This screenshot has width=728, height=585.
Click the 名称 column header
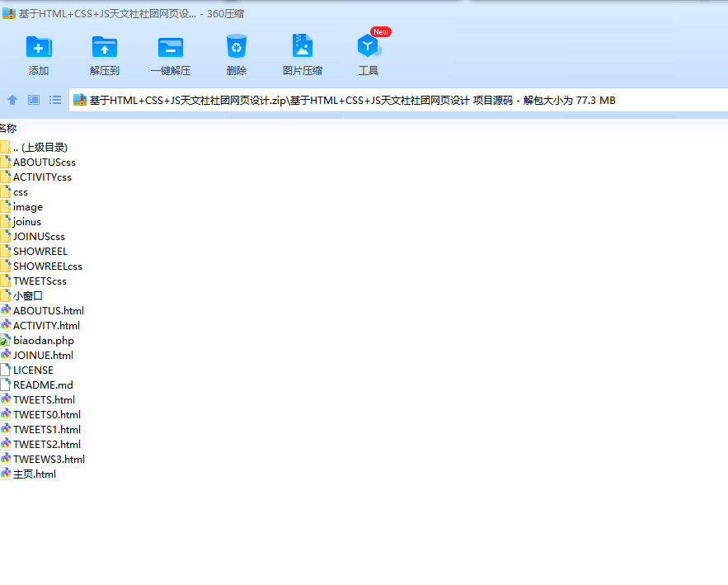pos(8,128)
